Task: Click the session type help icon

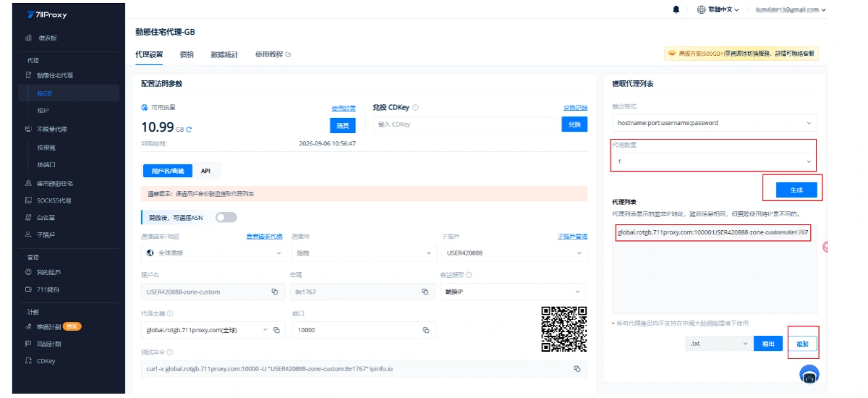Action: pos(469,275)
